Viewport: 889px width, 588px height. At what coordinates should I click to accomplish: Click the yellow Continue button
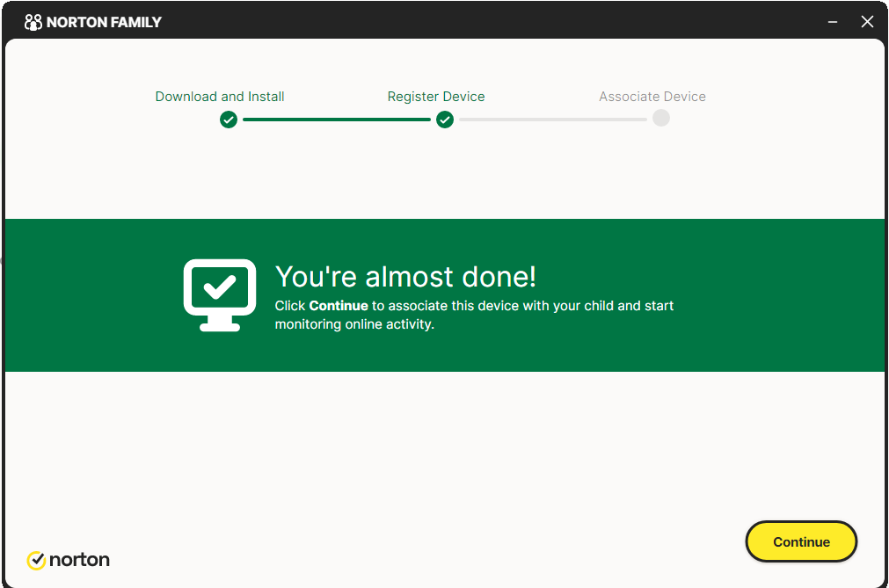click(x=800, y=541)
